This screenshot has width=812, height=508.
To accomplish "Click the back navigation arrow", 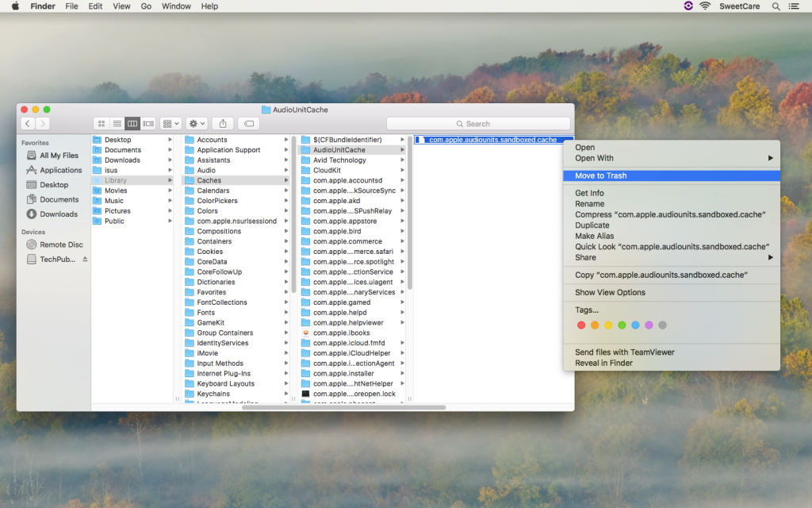I will point(28,123).
